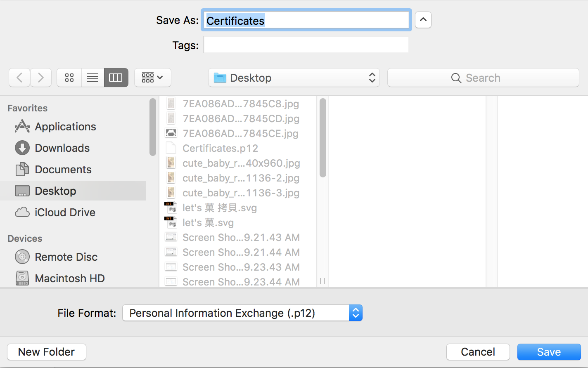
Task: Click the Tags input field
Action: click(306, 45)
